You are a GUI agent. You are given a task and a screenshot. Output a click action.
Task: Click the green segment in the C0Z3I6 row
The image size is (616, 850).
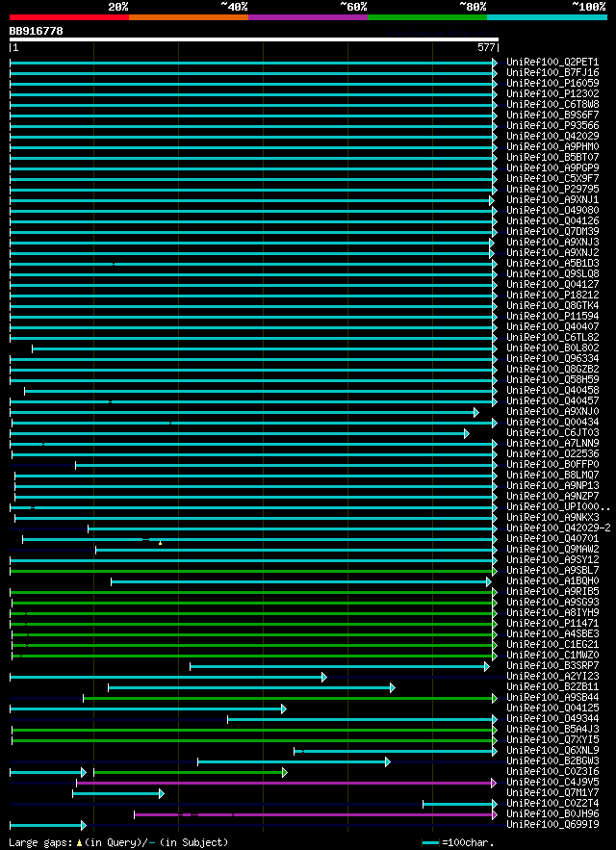point(191,772)
